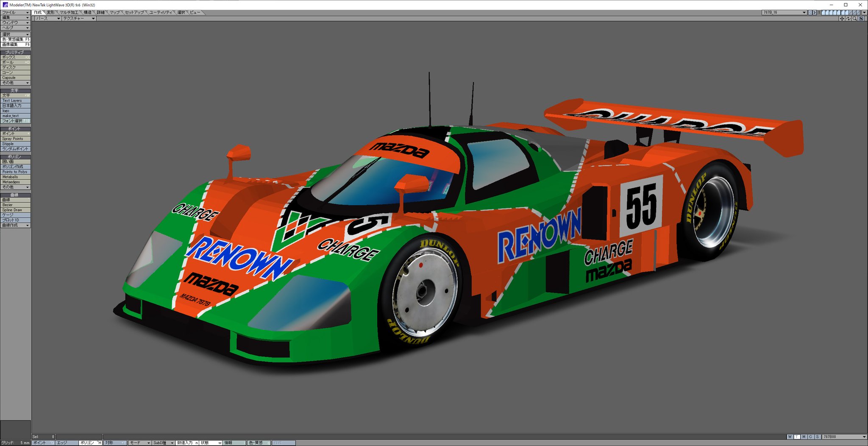The height and width of the screenshot is (446, 868).
Task: Click the Text Layers button
Action: tap(15, 100)
